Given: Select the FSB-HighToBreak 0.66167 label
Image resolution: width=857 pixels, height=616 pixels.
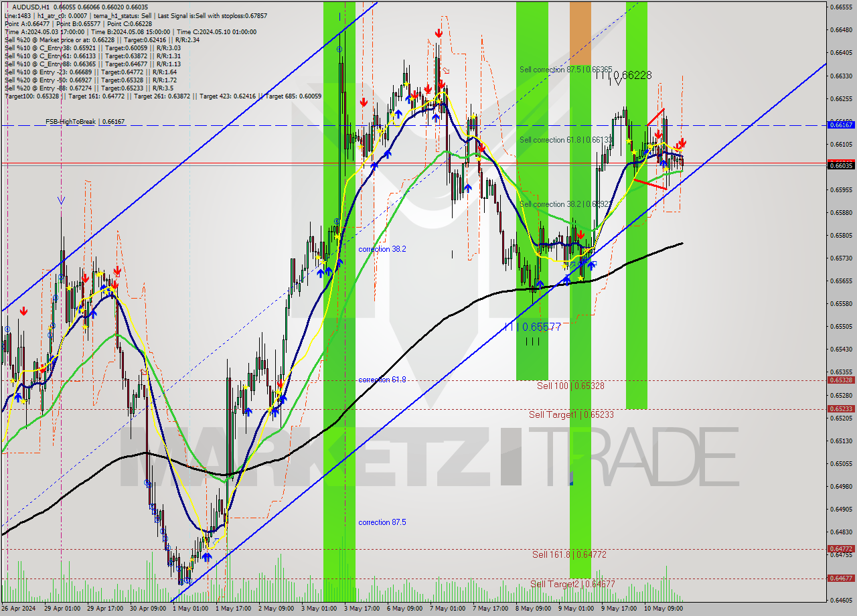Looking at the screenshot, I should [x=85, y=122].
